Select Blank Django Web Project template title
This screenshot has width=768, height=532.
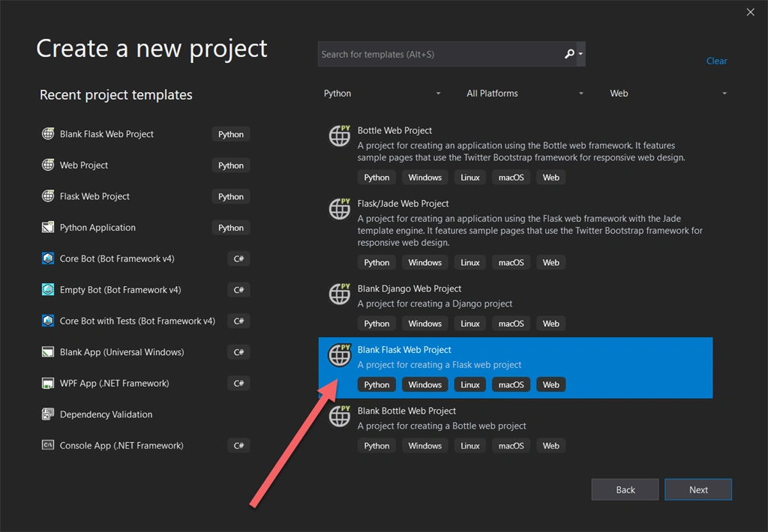[x=409, y=288]
